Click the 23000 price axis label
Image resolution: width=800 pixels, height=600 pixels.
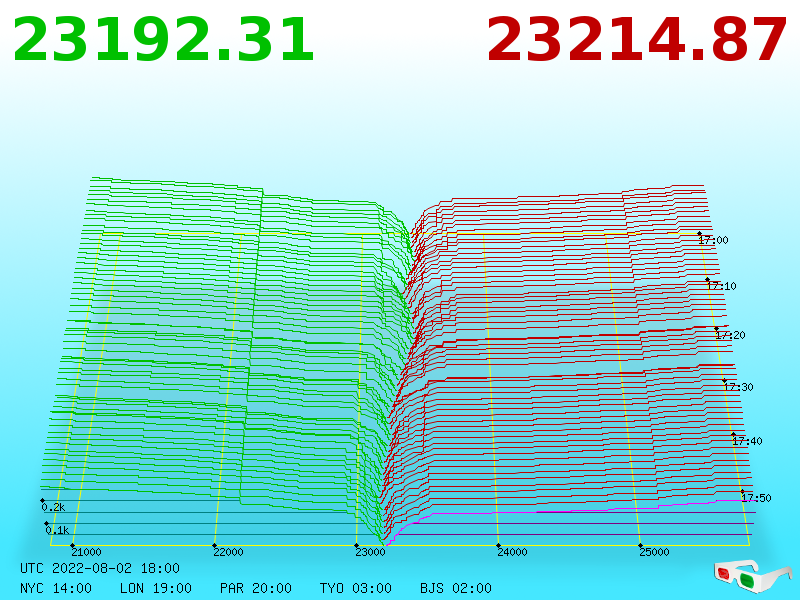pos(370,552)
